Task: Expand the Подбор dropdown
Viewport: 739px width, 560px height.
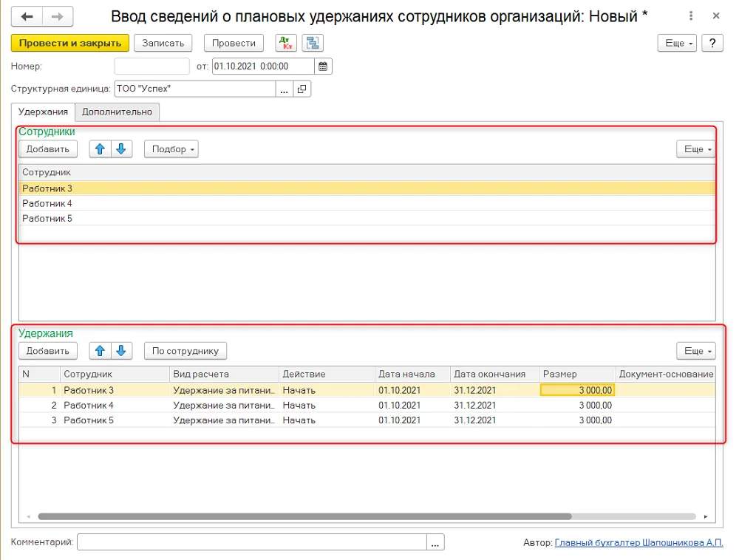Action: (171, 149)
